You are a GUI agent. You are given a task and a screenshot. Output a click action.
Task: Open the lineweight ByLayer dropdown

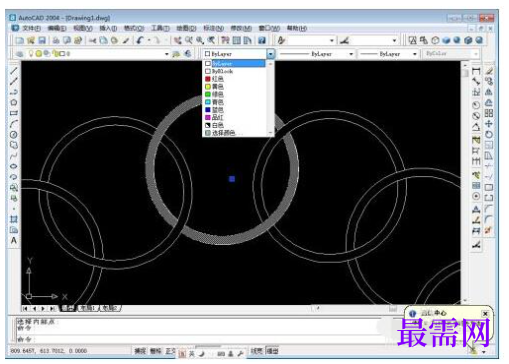click(415, 54)
